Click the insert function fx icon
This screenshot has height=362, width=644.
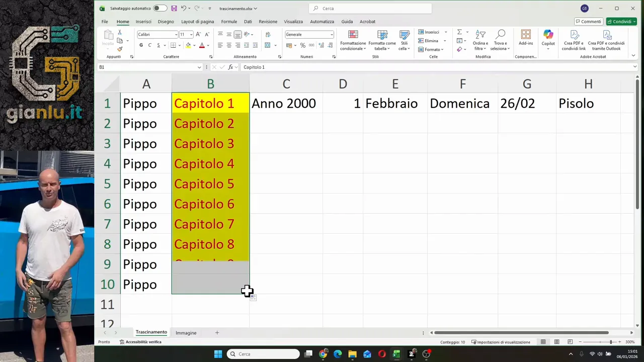(231, 67)
